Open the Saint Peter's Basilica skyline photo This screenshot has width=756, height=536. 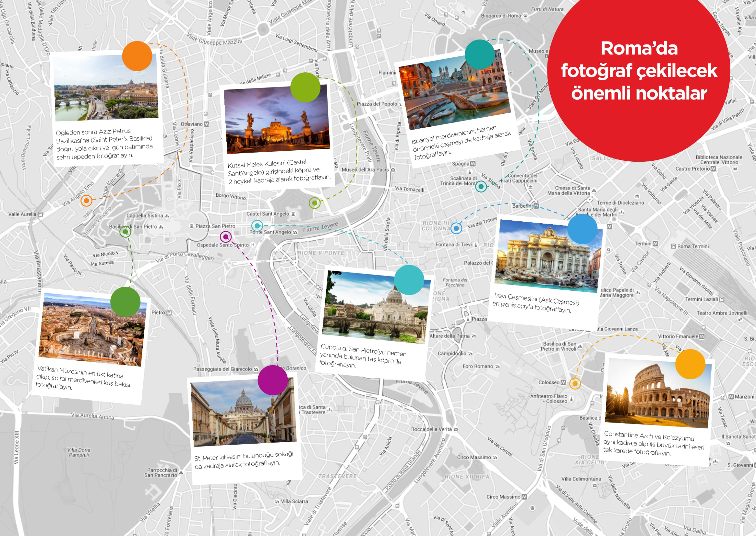coord(106,87)
